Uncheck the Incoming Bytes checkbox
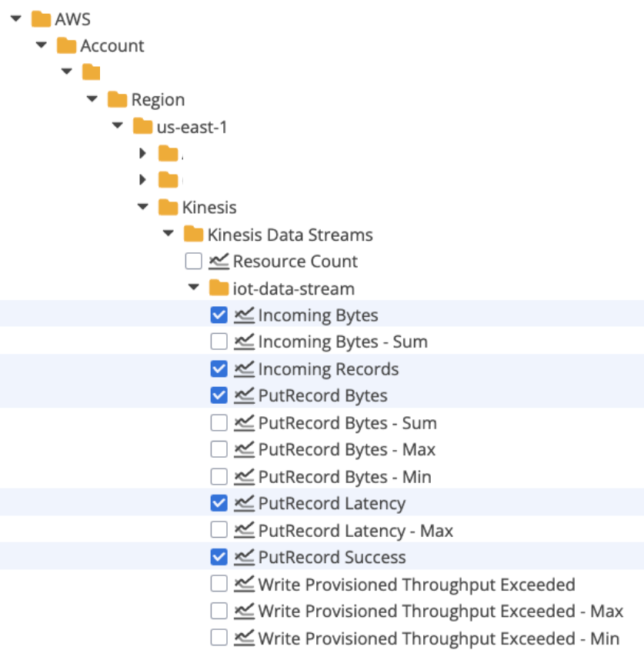The width and height of the screenshot is (644, 660). (x=219, y=315)
